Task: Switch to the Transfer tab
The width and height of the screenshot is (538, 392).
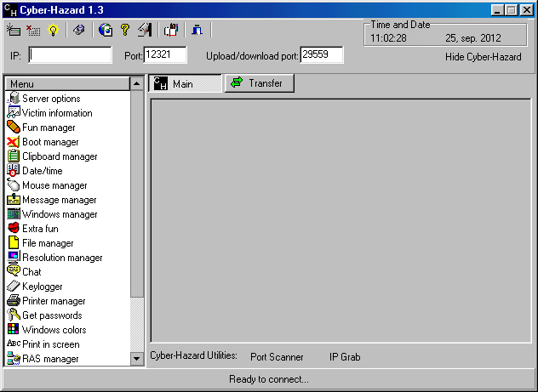Action: 259,83
